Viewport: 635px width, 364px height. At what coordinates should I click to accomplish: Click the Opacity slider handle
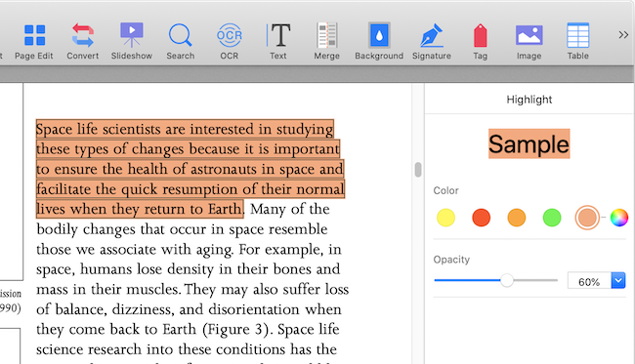pos(507,280)
